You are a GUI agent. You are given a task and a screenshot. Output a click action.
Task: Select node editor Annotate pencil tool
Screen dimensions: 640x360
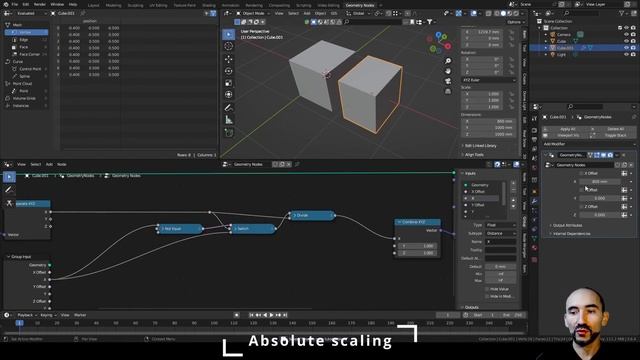pos(9,190)
